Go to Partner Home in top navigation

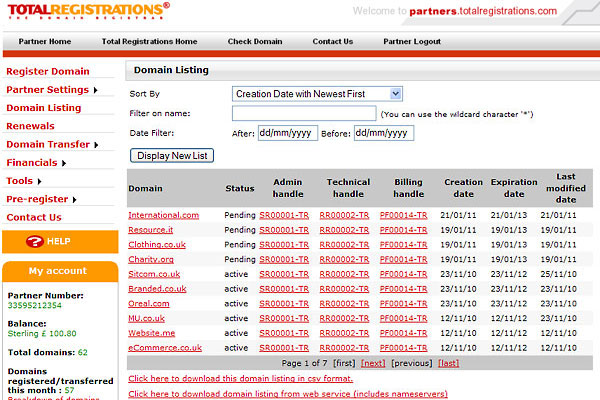45,42
